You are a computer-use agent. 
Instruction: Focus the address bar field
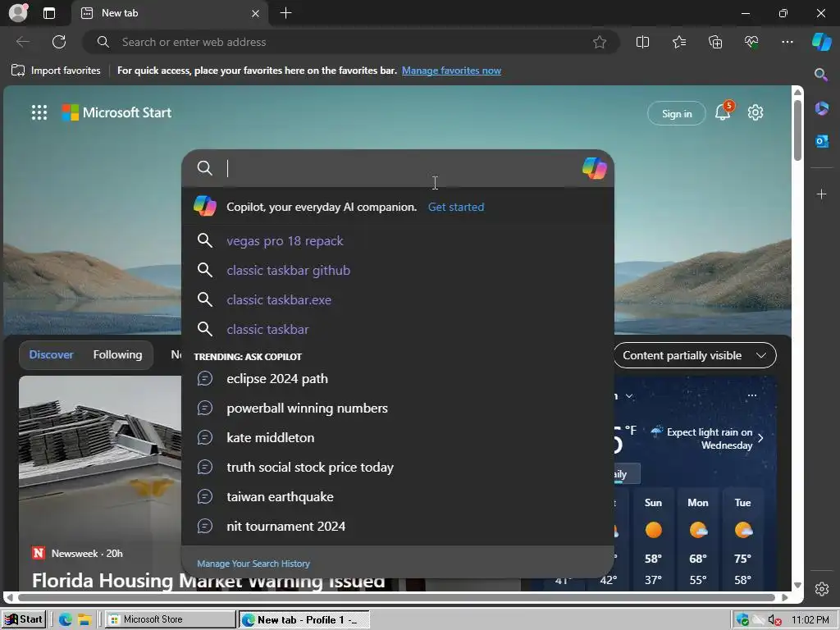351,42
